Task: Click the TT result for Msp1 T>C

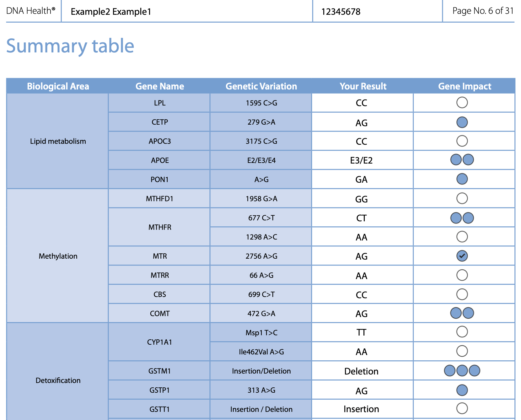Action: (363, 332)
